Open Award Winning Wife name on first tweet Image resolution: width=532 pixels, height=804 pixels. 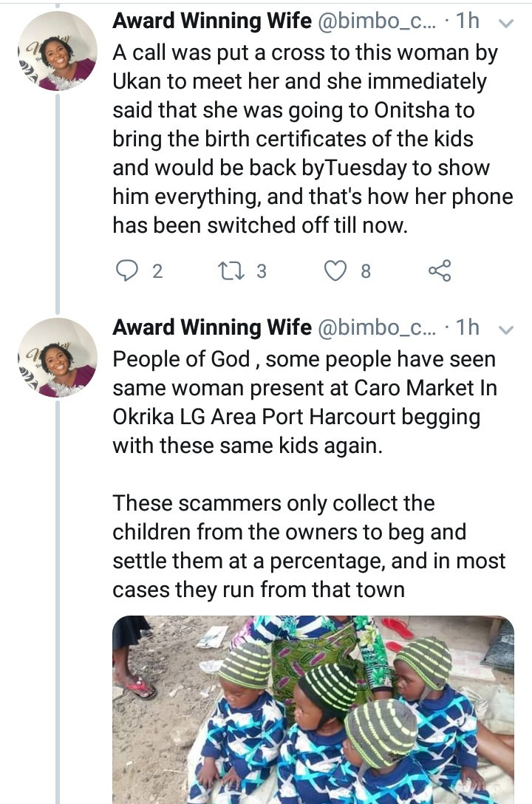212,22
